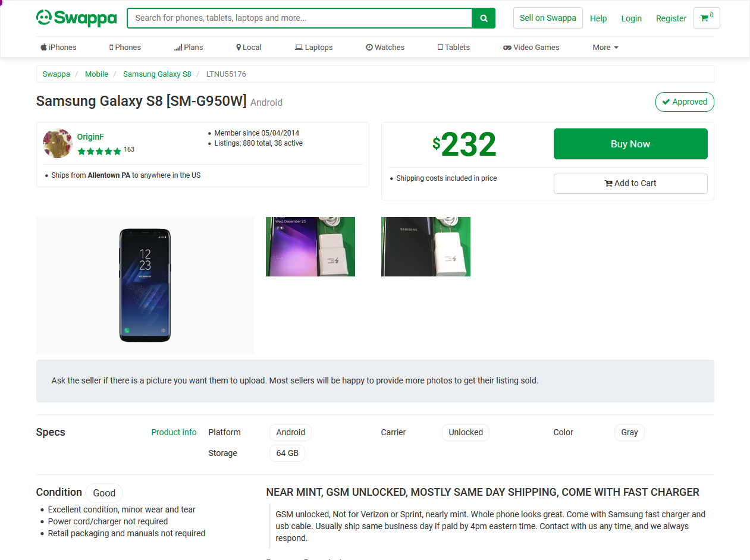Click the Buy Now button

coord(630,144)
